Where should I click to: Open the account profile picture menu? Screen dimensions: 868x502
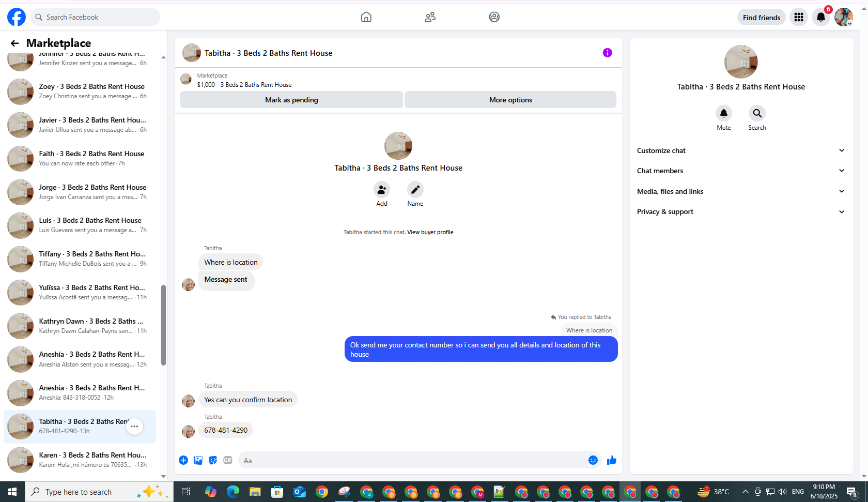844,17
